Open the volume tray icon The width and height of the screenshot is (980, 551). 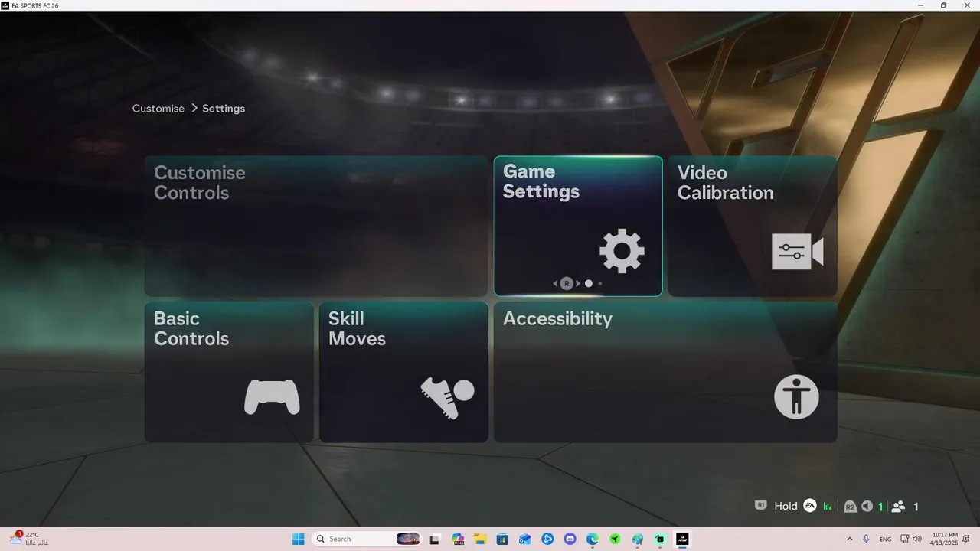[x=917, y=539]
